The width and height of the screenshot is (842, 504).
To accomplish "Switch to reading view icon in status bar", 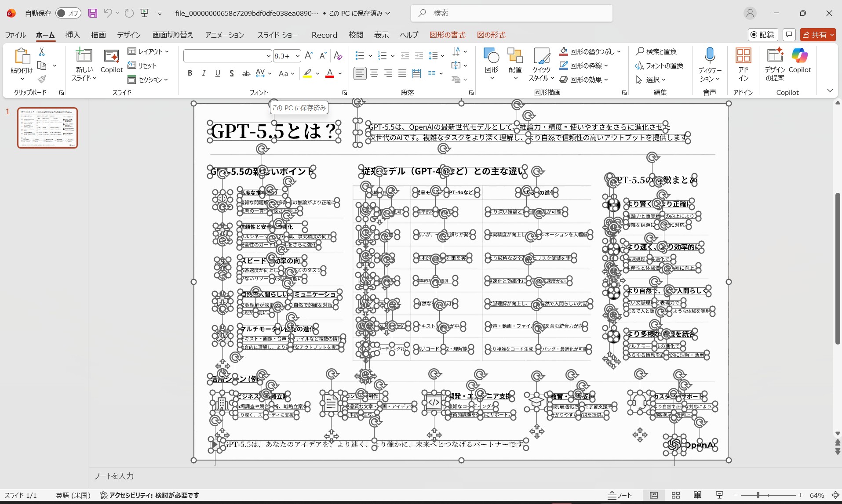I will pyautogui.click(x=697, y=495).
